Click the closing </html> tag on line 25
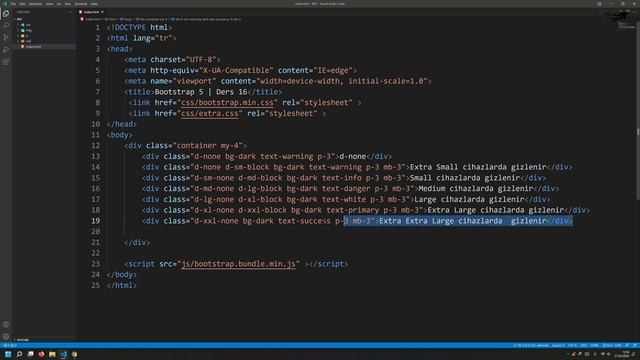This screenshot has height=360, width=640. (122, 285)
